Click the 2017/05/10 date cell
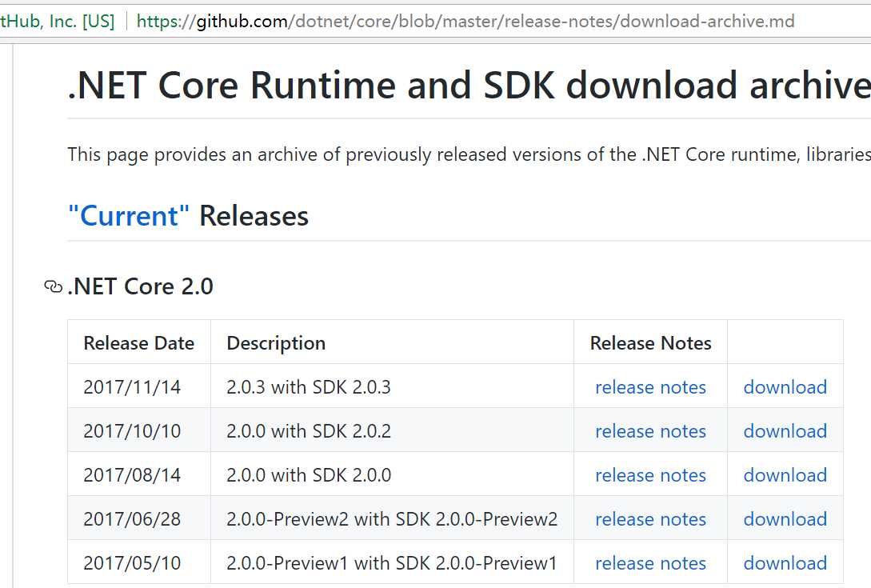 click(132, 563)
